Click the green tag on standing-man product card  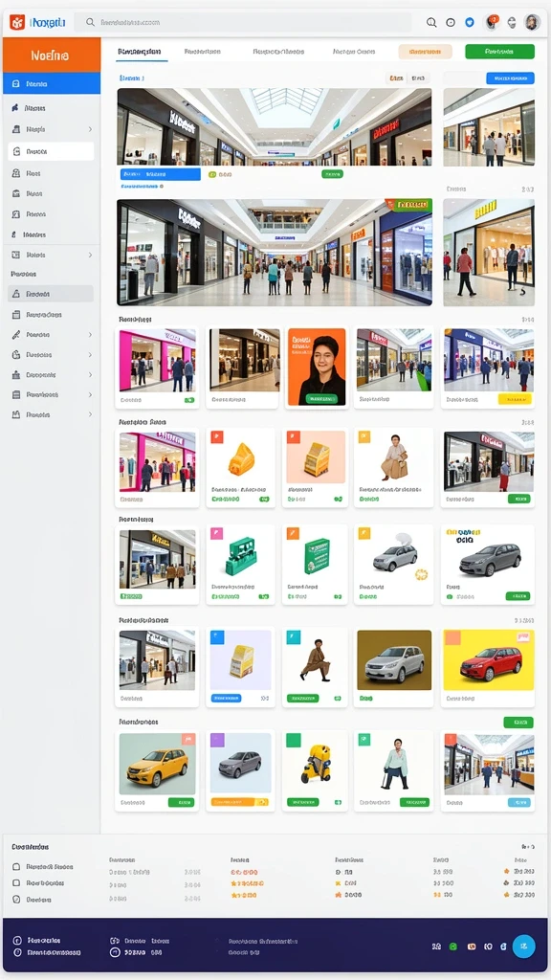click(364, 740)
